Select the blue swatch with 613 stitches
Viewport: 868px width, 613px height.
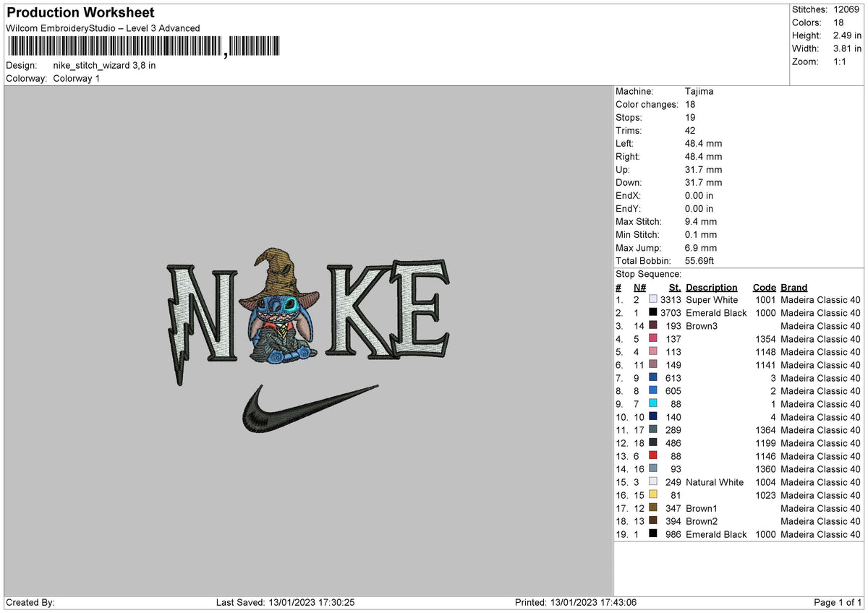click(x=653, y=377)
